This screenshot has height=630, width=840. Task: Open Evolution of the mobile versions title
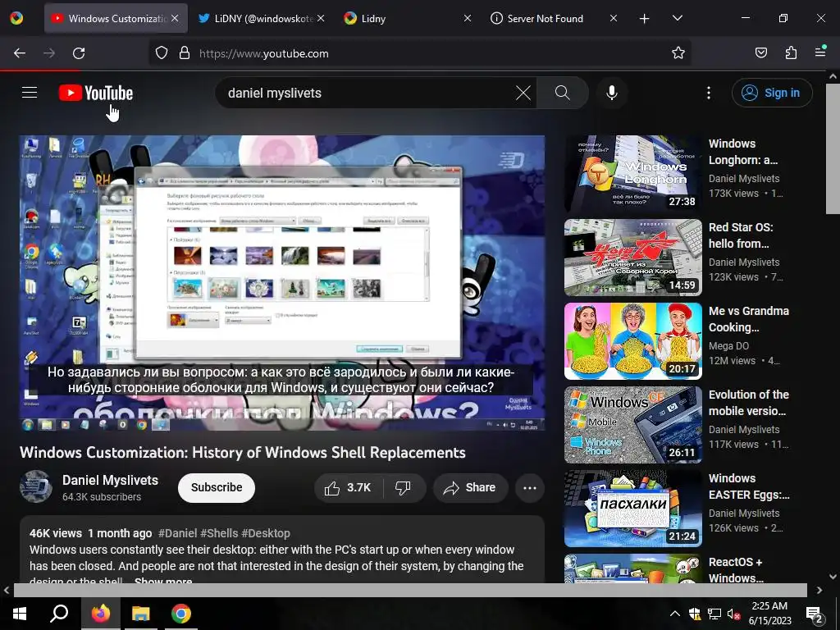(x=748, y=403)
